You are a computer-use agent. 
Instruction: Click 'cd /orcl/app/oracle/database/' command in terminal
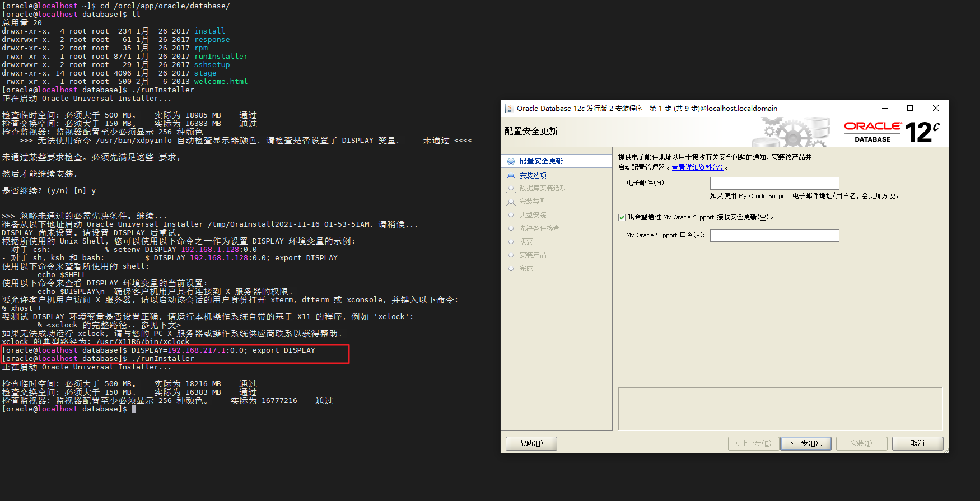(165, 6)
